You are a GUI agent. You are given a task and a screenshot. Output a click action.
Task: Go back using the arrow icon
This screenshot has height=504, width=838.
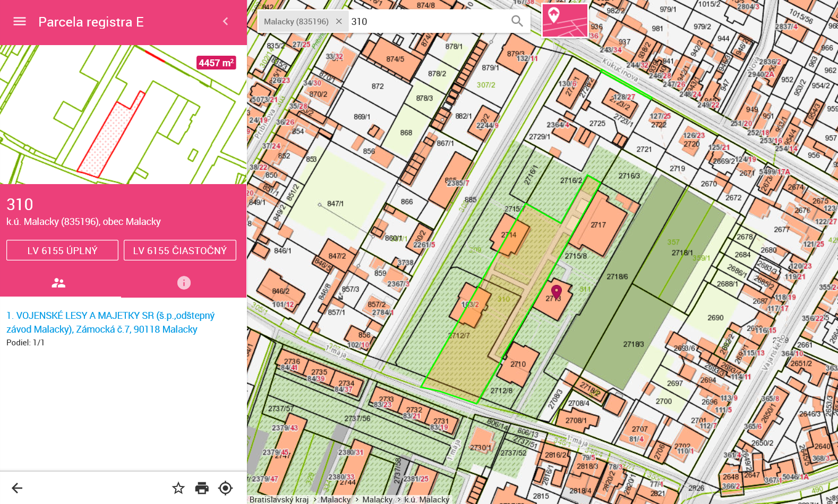pyautogui.click(x=17, y=488)
